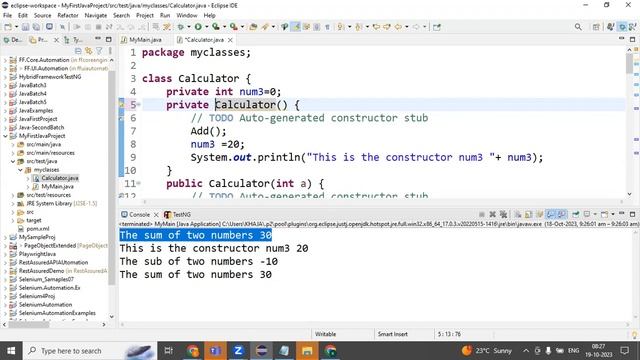
Task: Open the Open Console dropdown arrow
Action: [613, 214]
